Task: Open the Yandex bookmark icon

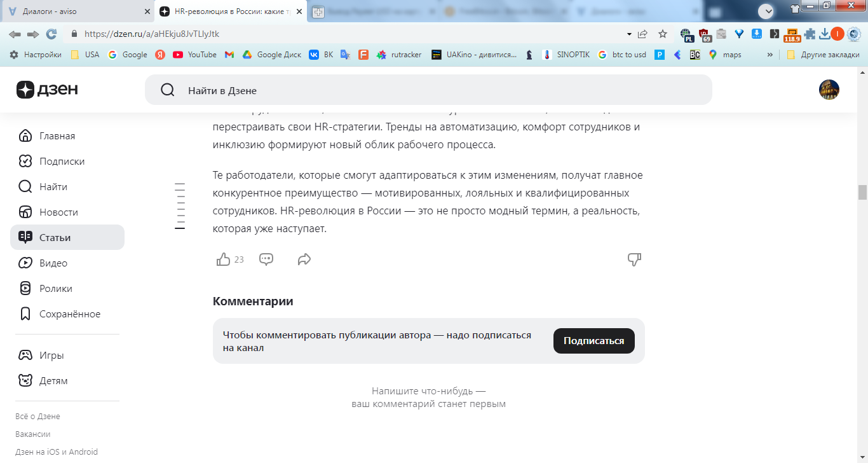Action: [x=160, y=55]
